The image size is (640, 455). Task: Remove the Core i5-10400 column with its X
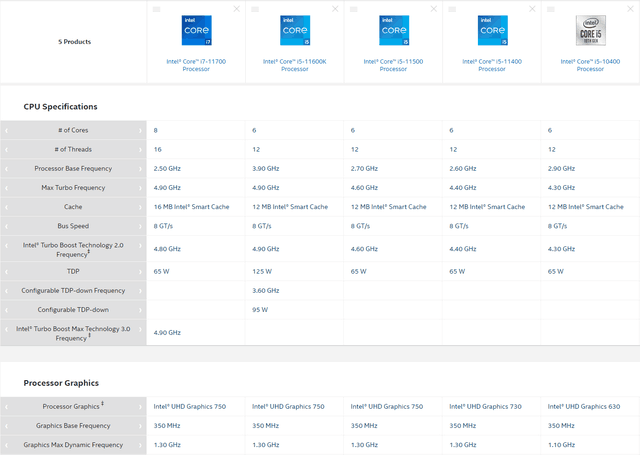tap(630, 9)
